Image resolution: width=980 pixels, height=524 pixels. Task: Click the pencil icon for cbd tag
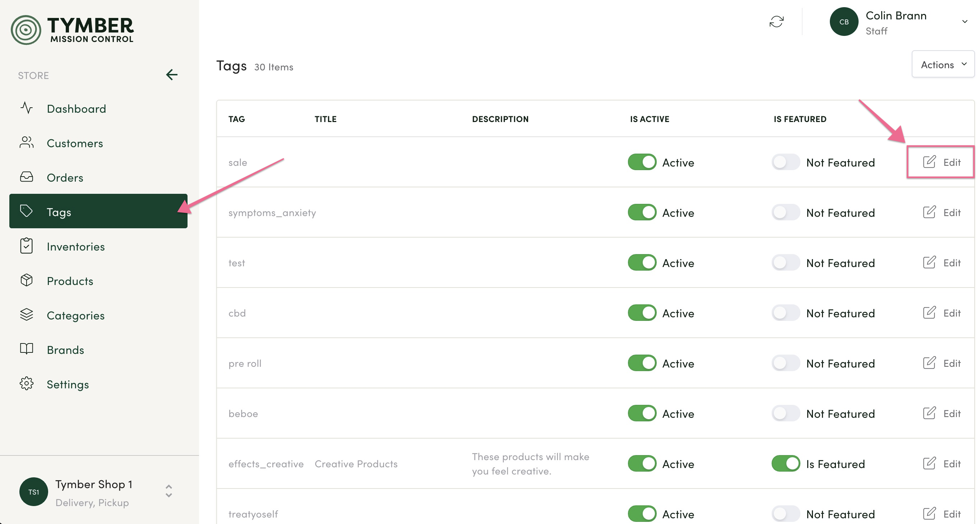click(x=929, y=313)
